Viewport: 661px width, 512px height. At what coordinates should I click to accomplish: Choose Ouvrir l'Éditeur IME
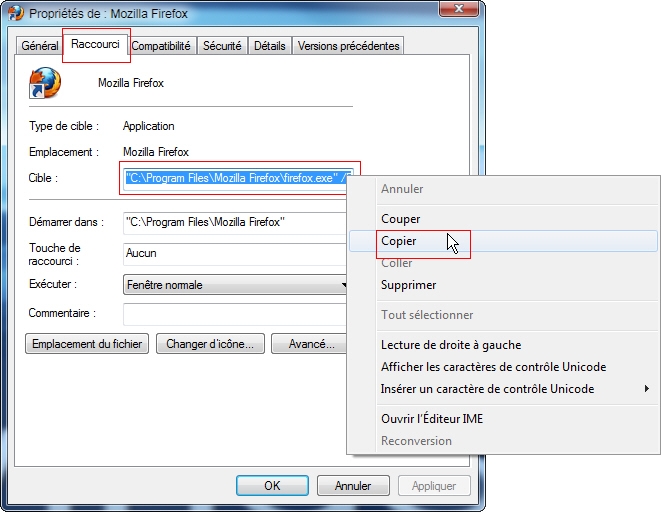503,418
